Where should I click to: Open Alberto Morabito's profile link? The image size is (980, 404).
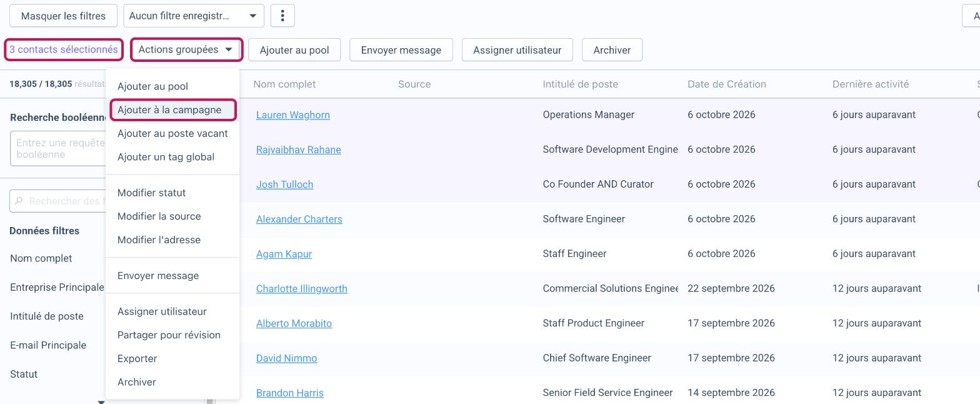click(294, 323)
